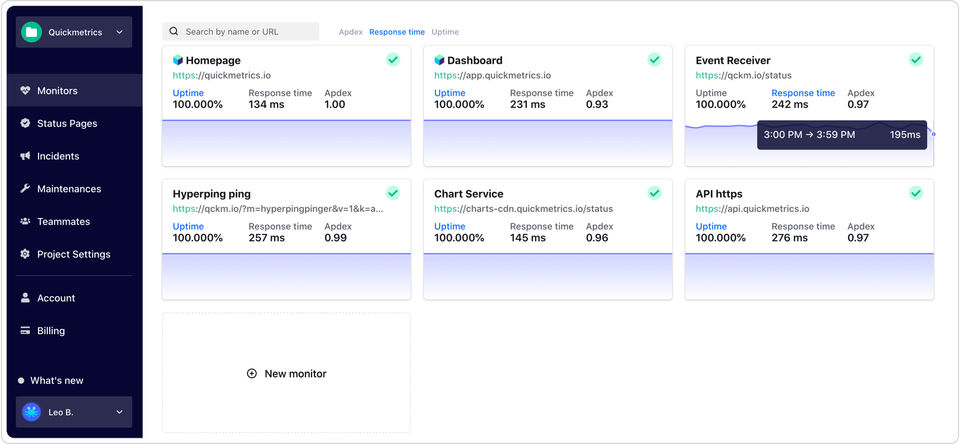Open Project Settings in sidebar
Viewport: 960px width, 444px height.
(74, 254)
